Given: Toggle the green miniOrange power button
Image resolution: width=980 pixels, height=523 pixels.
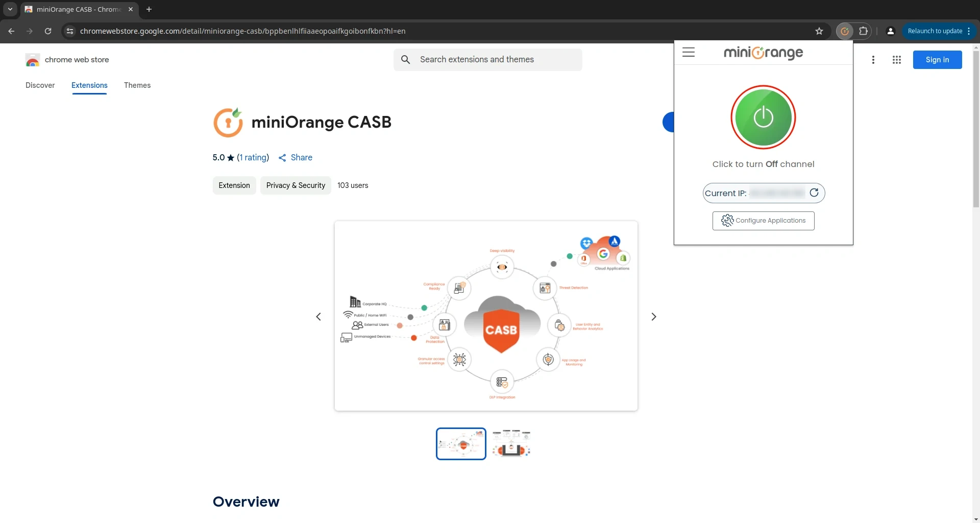Looking at the screenshot, I should 763,117.
